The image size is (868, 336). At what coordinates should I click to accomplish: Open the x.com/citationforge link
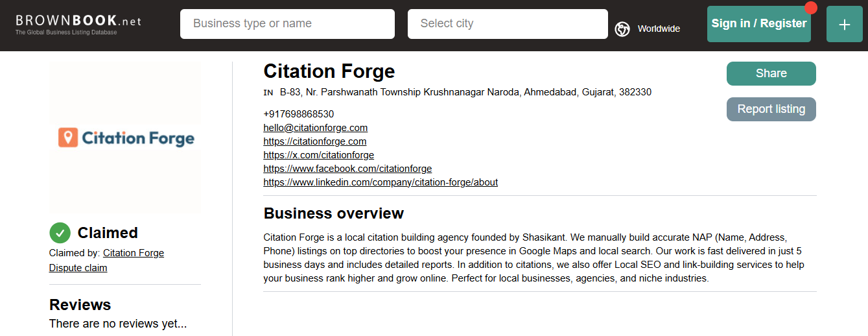click(318, 155)
